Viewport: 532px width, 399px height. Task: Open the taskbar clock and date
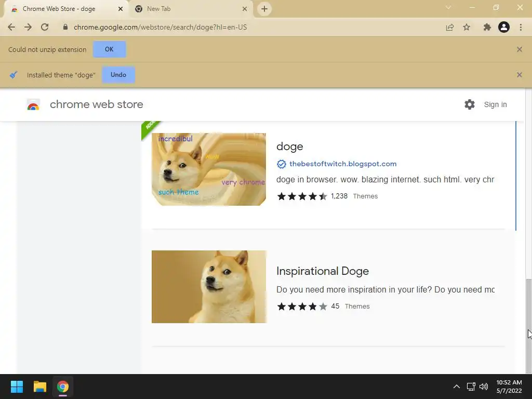[x=509, y=387]
